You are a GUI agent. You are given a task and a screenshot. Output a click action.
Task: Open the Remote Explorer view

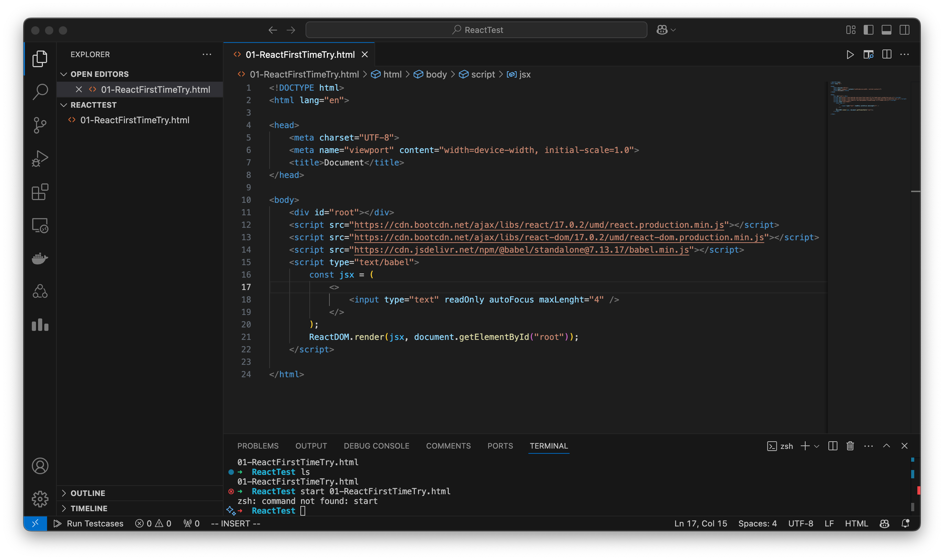tap(39, 225)
